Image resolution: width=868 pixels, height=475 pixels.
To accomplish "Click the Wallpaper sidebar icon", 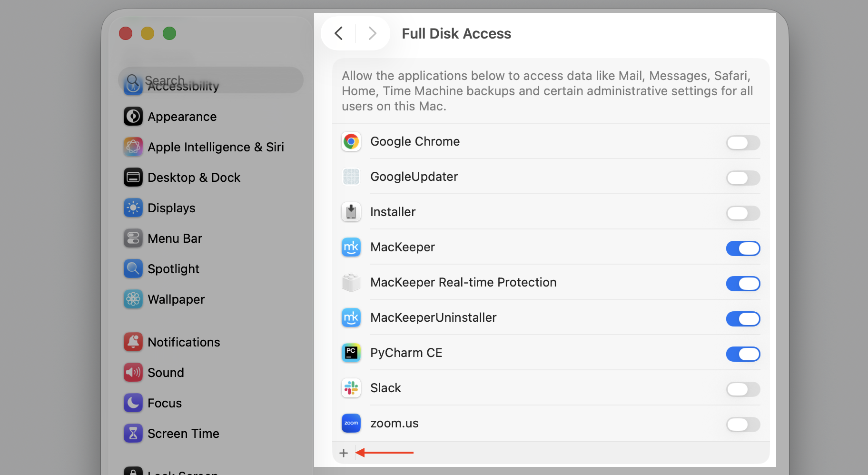I will pos(133,299).
